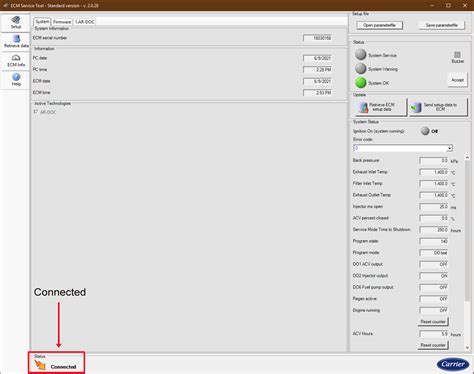Click the DO6 Fuel pump output field

(434, 287)
